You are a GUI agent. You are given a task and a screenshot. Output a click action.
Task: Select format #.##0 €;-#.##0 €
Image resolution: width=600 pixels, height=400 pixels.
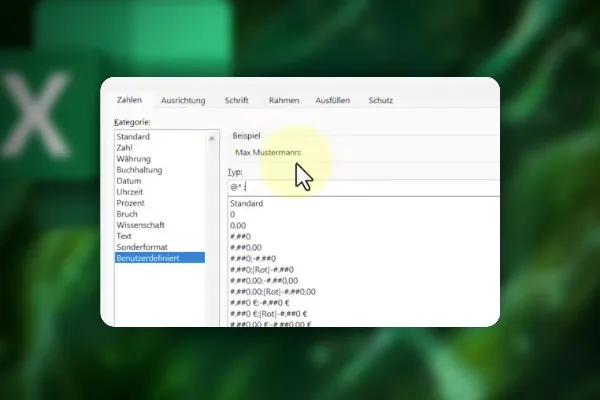364,303
